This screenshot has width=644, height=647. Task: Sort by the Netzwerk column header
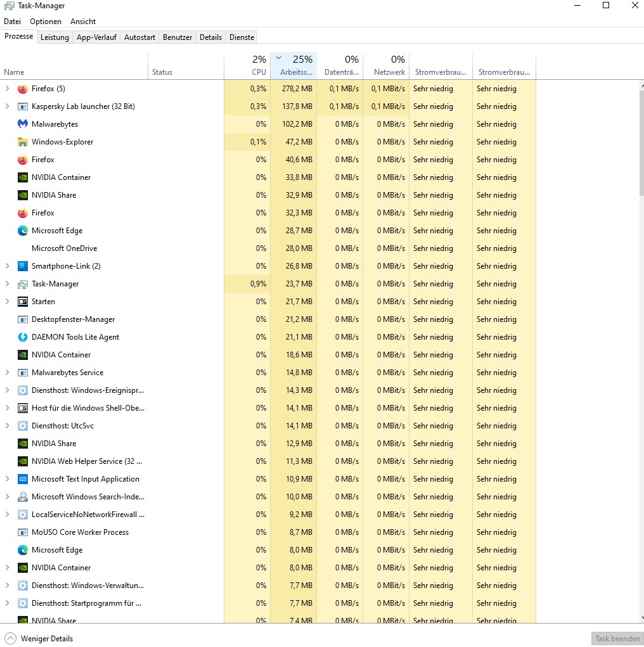point(386,66)
